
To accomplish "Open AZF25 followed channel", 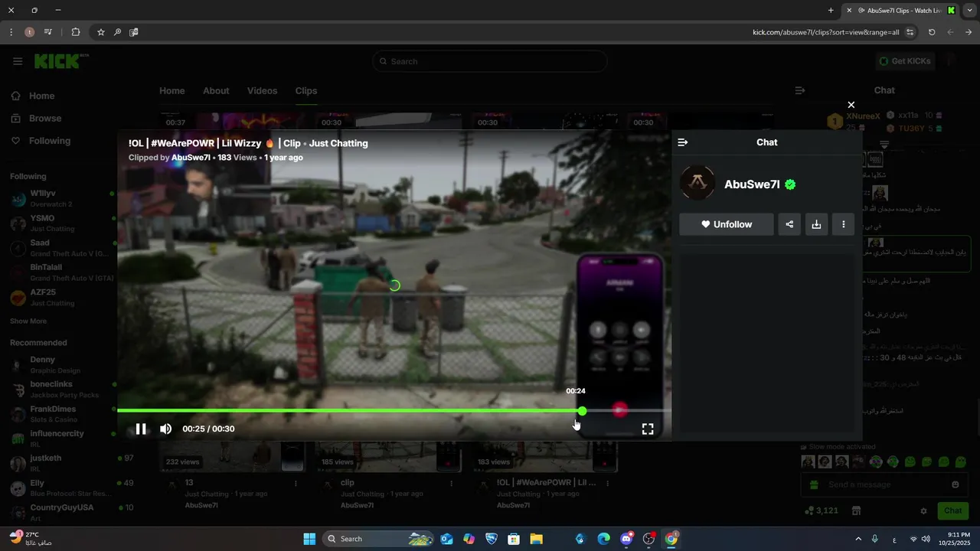I will (x=61, y=298).
